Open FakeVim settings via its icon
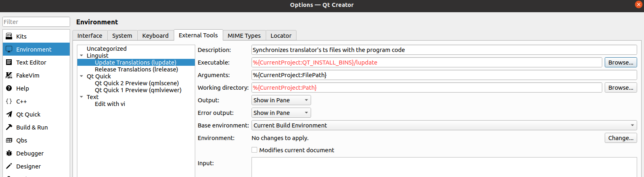Viewport: 644px width, 177px height. click(9, 76)
